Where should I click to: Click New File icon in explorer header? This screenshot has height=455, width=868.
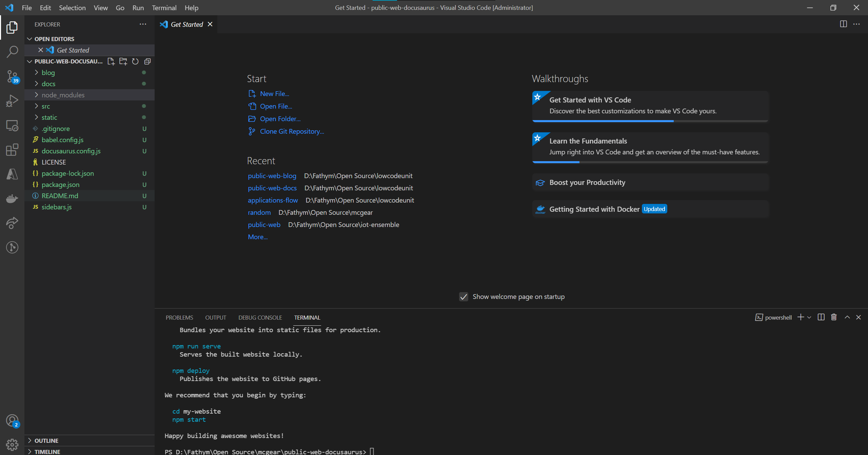point(111,61)
